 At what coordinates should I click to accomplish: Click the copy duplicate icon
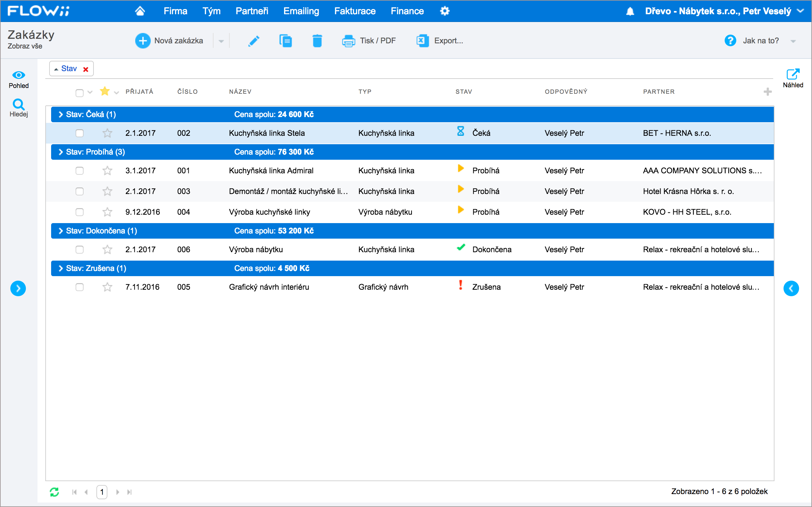point(285,41)
